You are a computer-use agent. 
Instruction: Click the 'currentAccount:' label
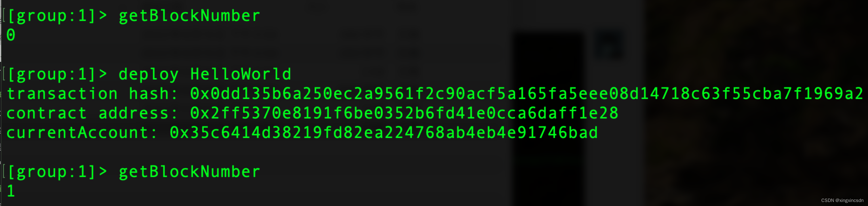click(82, 133)
